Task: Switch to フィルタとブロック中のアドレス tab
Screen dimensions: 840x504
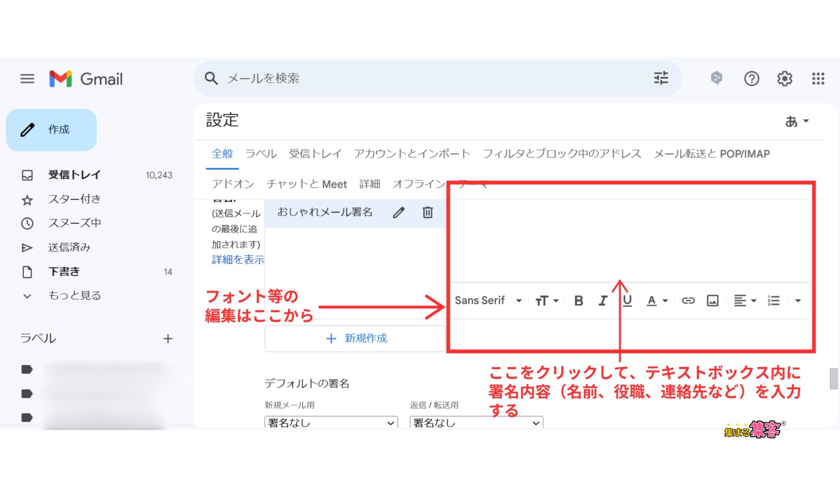Action: pos(562,154)
